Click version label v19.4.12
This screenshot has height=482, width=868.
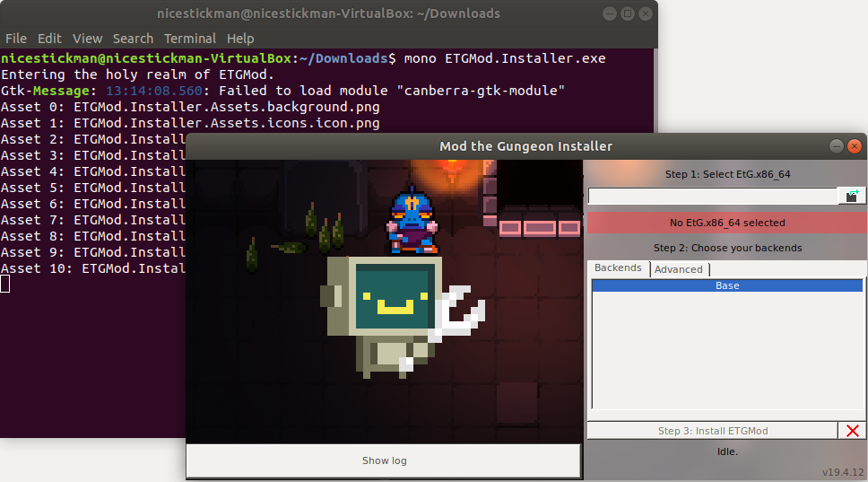click(x=843, y=472)
